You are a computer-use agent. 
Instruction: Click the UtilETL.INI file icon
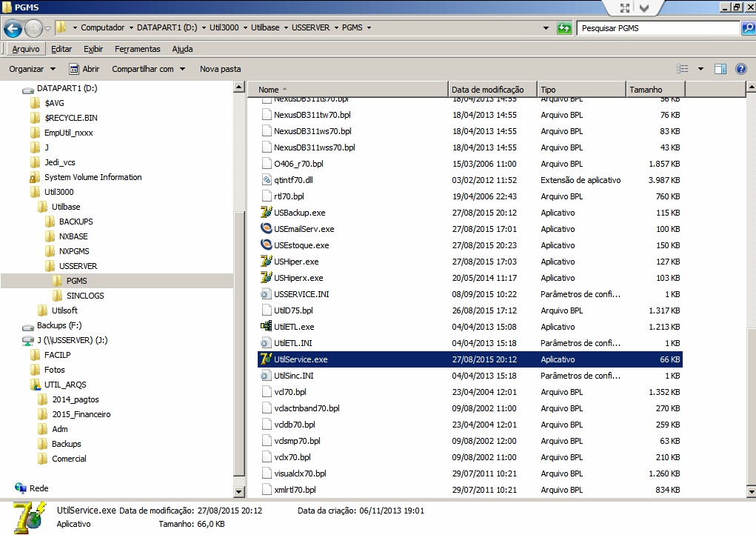266,343
